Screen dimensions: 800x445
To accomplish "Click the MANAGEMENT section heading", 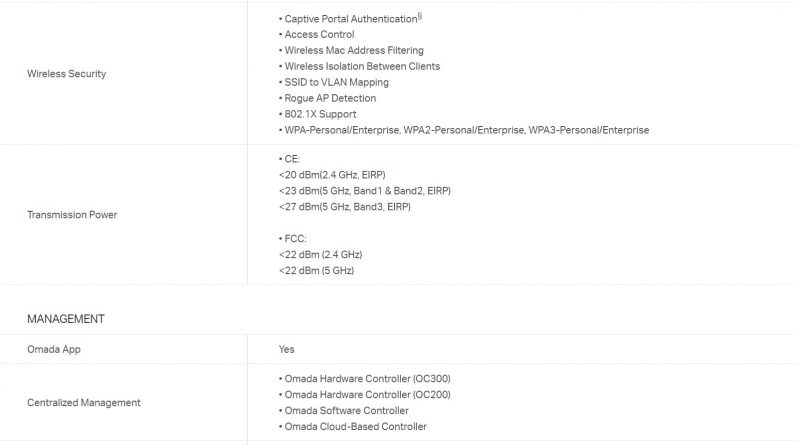I will coord(66,319).
